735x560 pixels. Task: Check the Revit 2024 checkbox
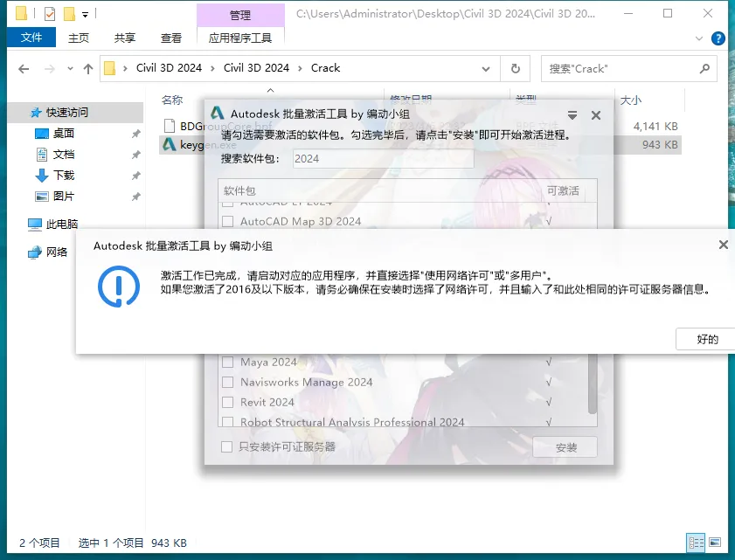pos(228,402)
